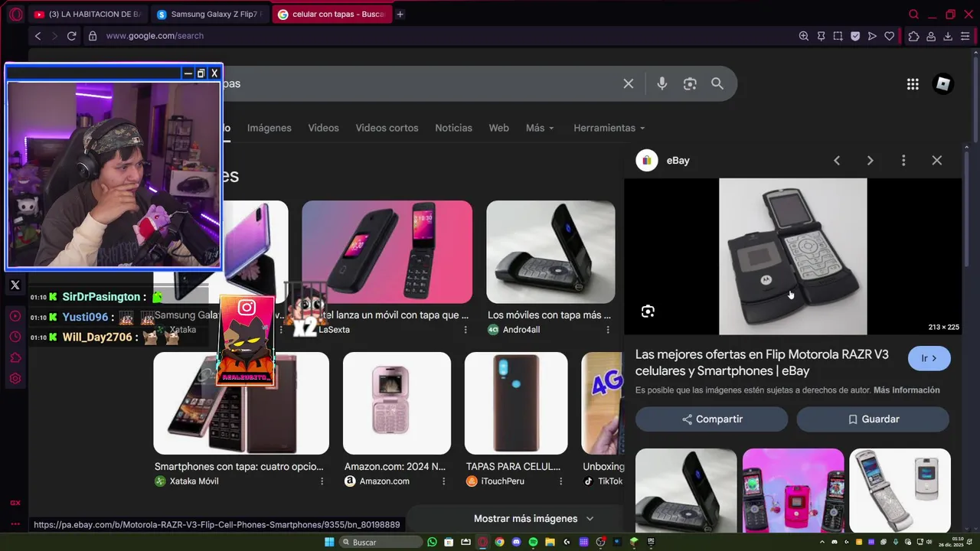This screenshot has height=551, width=980.
Task: Open the pink flip phone Amazon.com thumbnail
Action: [397, 403]
